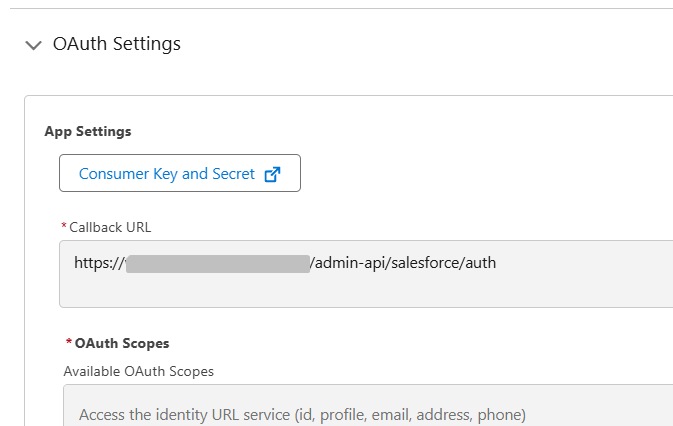Click the App Settings heading
This screenshot has width=673, height=426.
[88, 131]
